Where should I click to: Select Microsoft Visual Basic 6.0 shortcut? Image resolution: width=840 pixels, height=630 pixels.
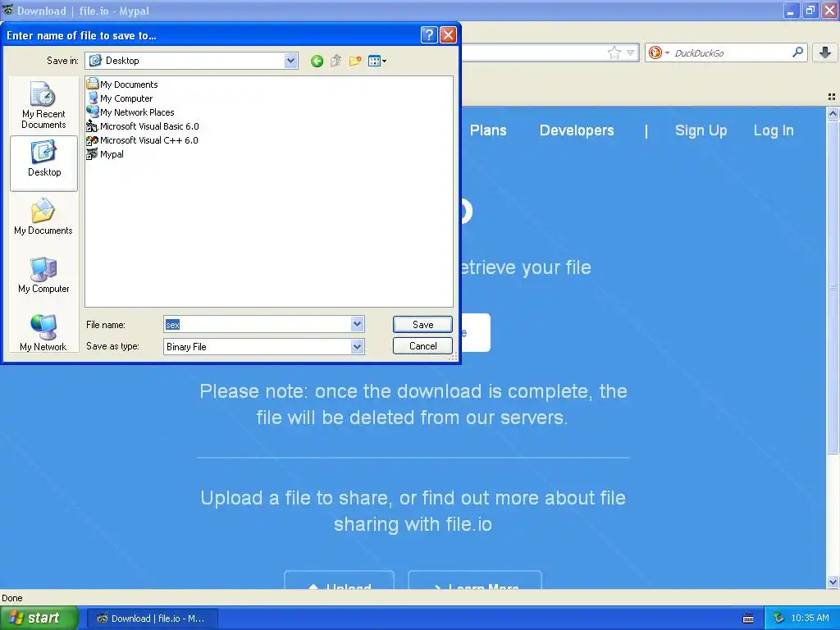143,126
